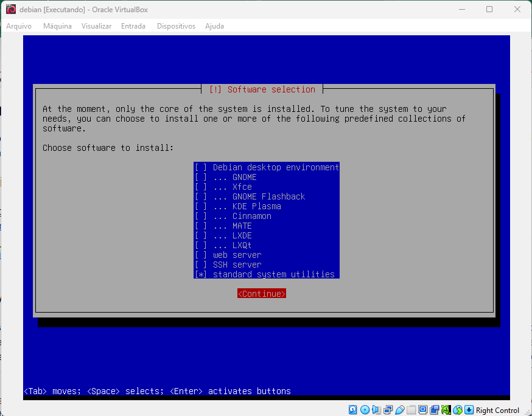Click the green CPU execution status icon
Viewport: 532px width, 416px height.
pos(446,410)
